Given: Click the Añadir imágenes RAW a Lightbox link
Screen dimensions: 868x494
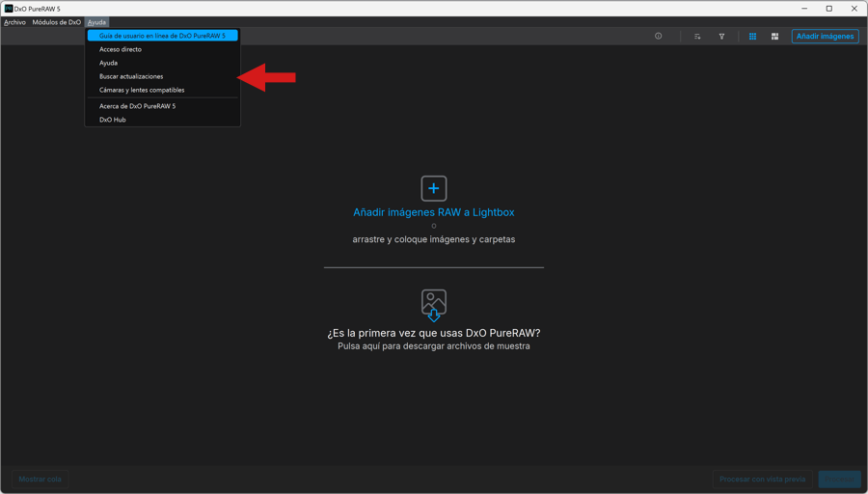Looking at the screenshot, I should tap(433, 212).
